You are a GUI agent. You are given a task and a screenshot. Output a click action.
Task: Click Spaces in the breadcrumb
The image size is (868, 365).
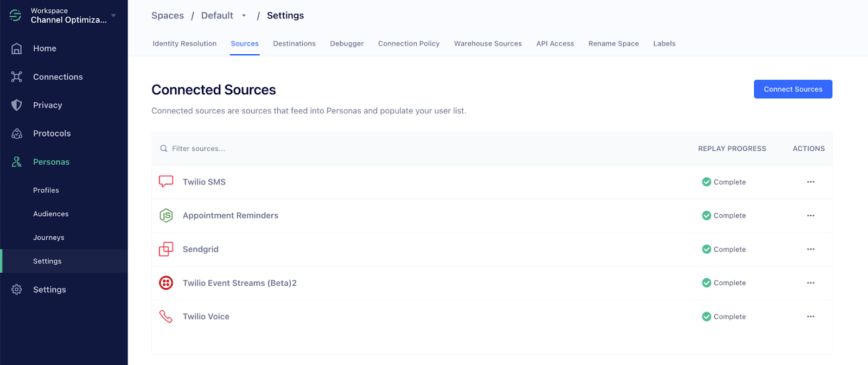[168, 16]
